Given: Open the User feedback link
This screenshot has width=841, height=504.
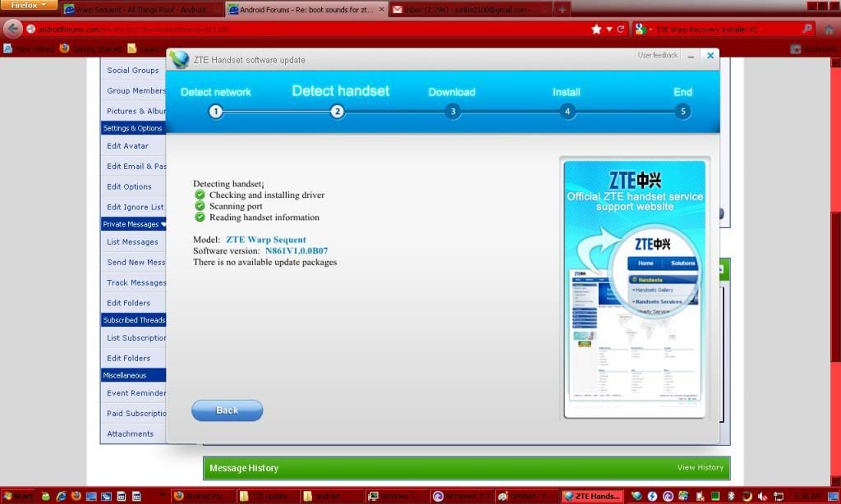Looking at the screenshot, I should [x=658, y=55].
